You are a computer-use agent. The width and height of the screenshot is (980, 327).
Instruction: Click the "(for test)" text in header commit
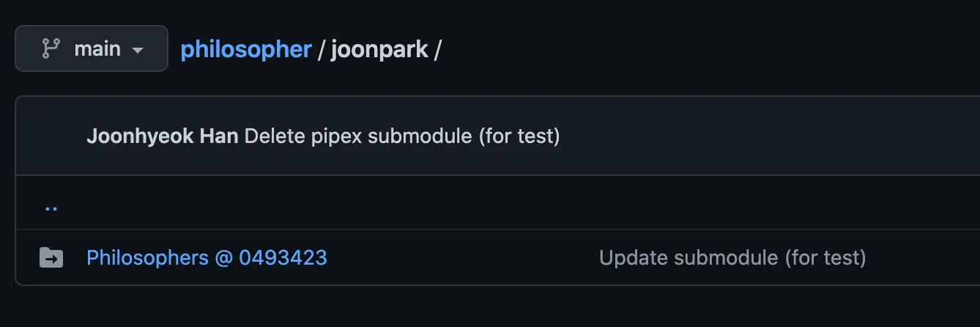click(x=519, y=136)
